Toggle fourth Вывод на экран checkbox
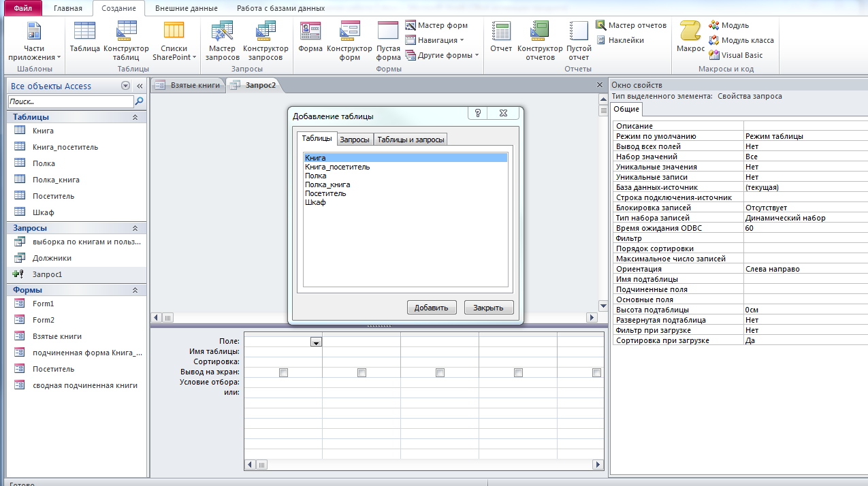The width and height of the screenshot is (868, 486). tap(518, 372)
